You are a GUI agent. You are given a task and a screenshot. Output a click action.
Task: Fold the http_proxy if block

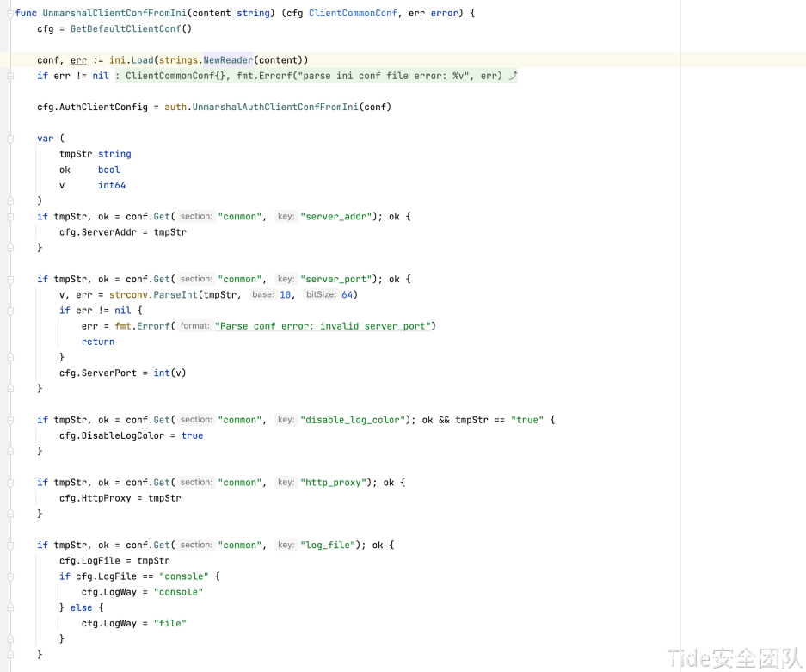(x=10, y=483)
